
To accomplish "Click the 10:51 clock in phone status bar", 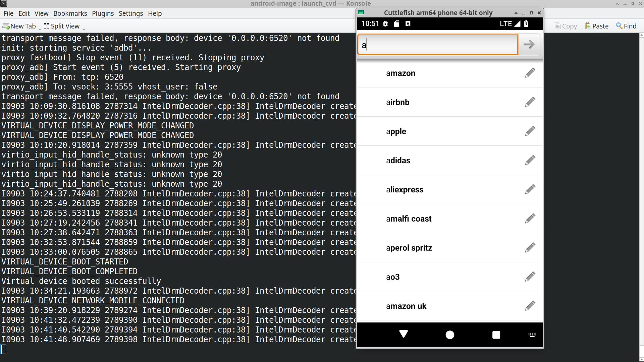I will pos(370,24).
